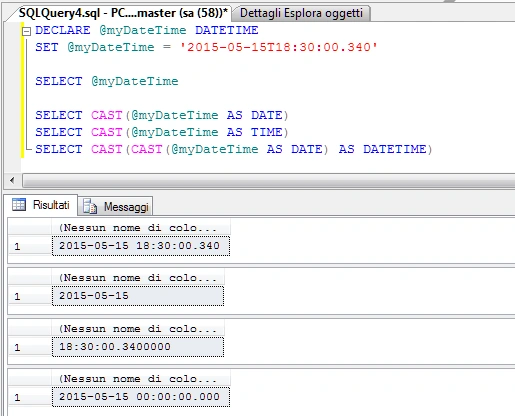Click second result grid column header

point(138,278)
